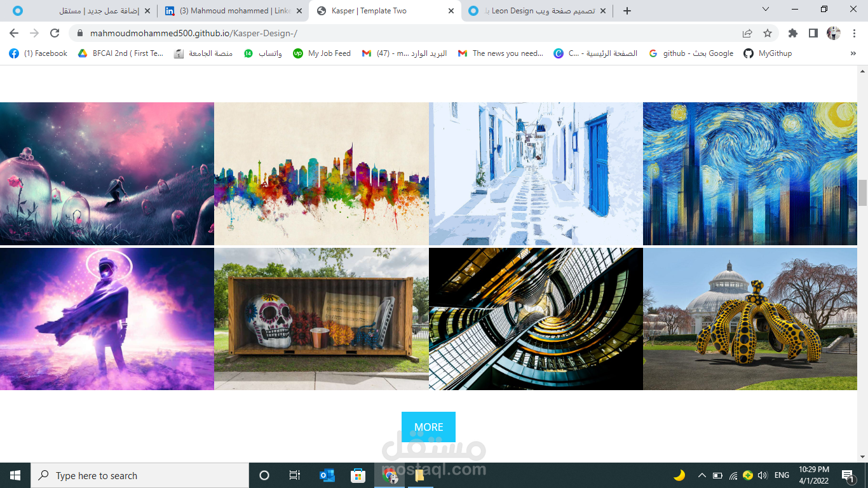Open the spiral glass building image
868x488 pixels.
point(536,319)
